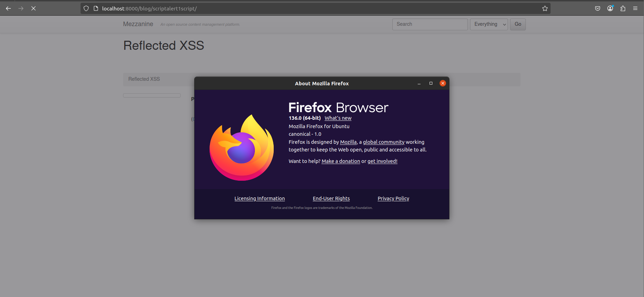Click the get involved! link

click(382, 161)
